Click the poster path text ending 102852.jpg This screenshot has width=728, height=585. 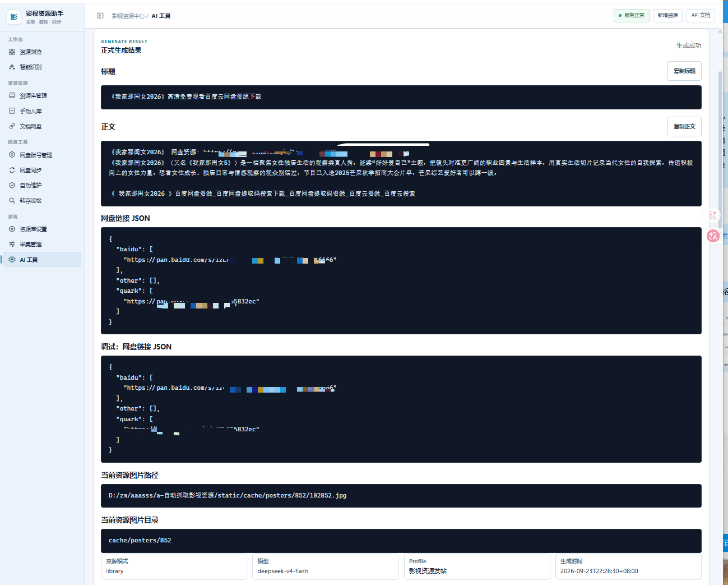click(x=228, y=496)
